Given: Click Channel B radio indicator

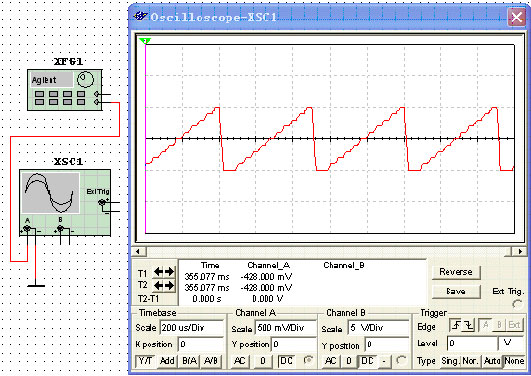Looking at the screenshot, I should click(x=401, y=360).
